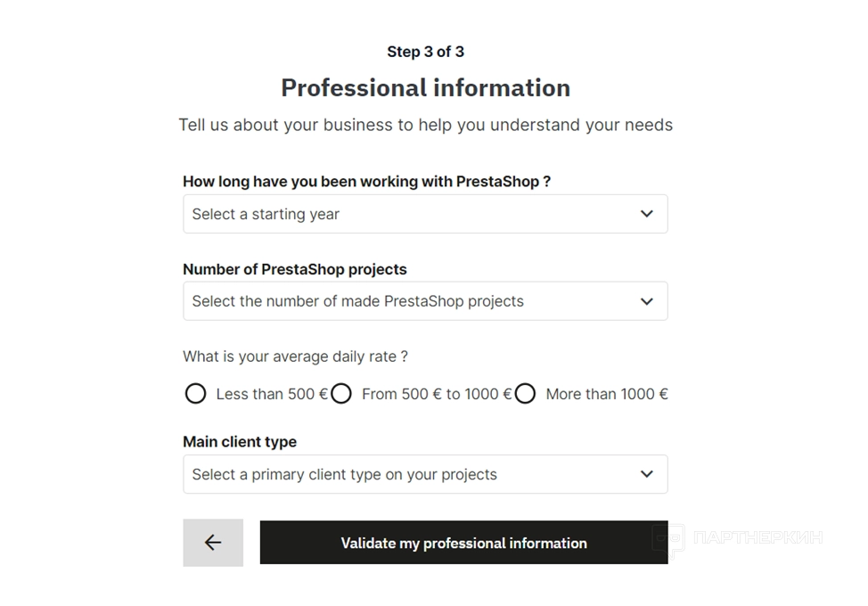Pick the "More than 1000 €" radio button

click(525, 394)
